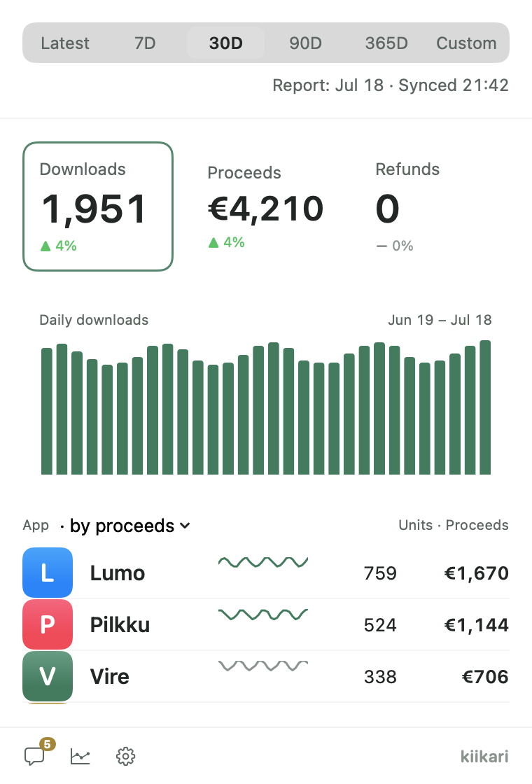Select the Refunds metric card
This screenshot has width=532, height=784.
click(x=434, y=206)
